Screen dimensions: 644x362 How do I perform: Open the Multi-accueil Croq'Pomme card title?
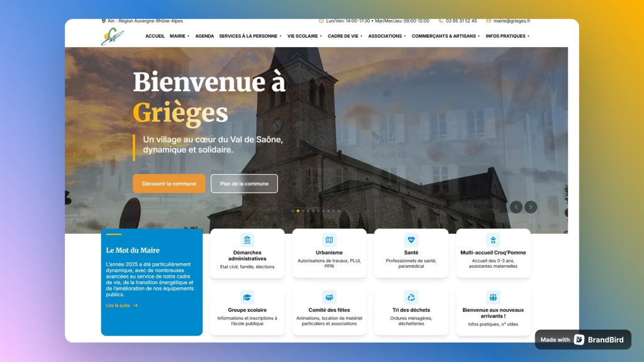click(493, 253)
